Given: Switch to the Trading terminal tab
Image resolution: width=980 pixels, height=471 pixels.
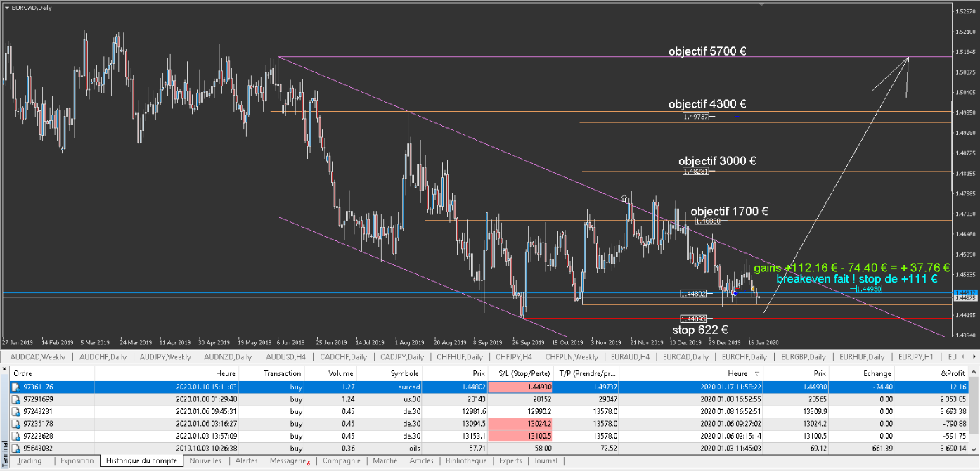Looking at the screenshot, I should pos(29,461).
